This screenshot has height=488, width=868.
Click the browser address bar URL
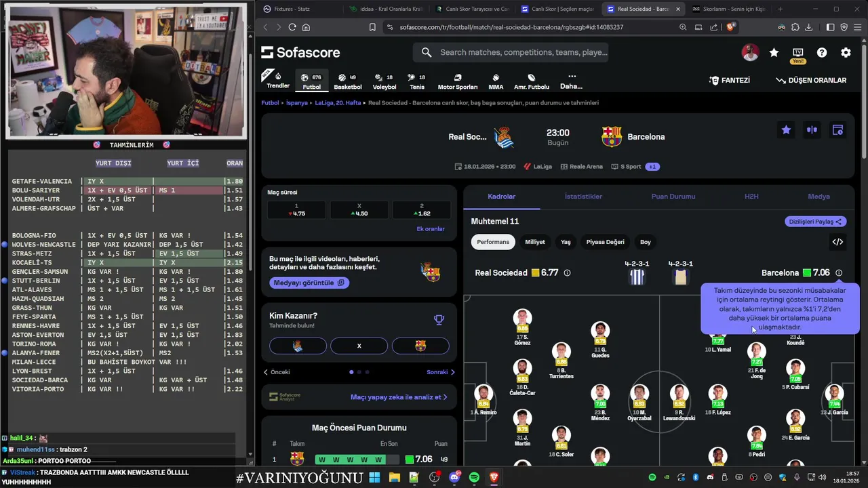pos(511,27)
